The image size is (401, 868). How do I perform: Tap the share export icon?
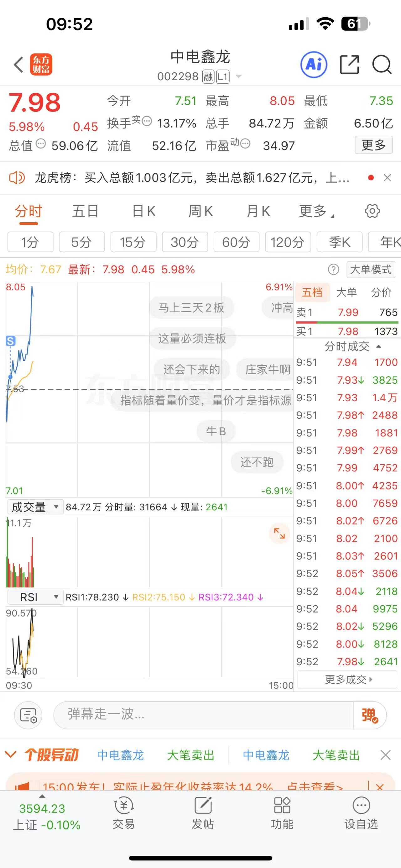click(350, 64)
